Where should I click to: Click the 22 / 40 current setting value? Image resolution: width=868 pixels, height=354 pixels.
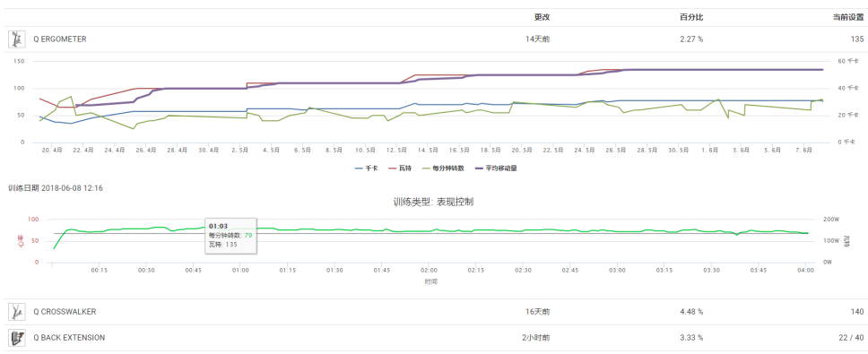coord(851,337)
